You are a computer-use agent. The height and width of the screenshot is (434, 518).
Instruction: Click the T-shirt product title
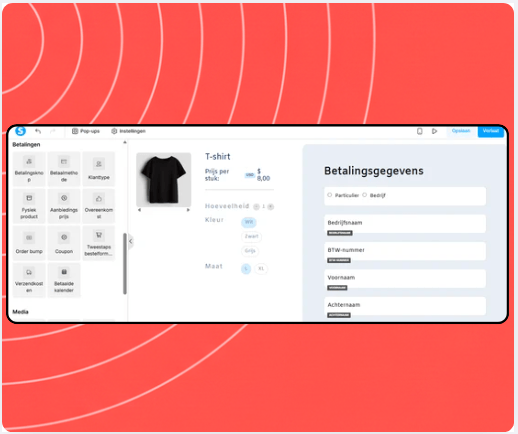(x=218, y=156)
